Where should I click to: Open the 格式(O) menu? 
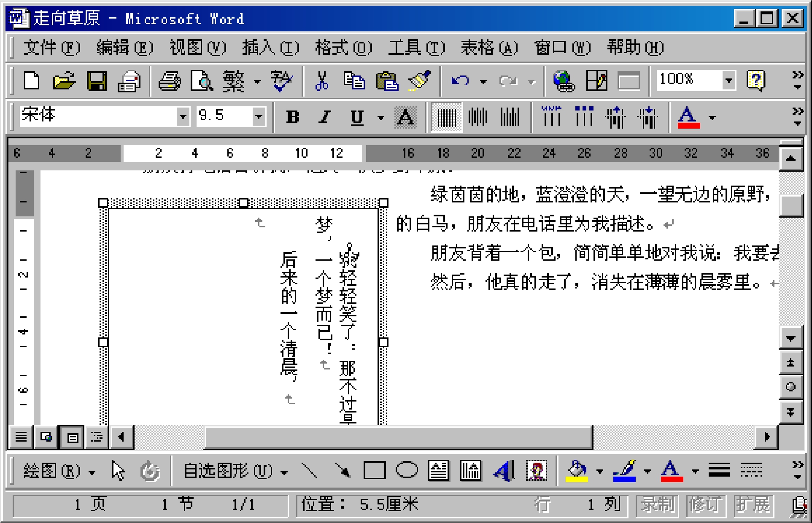(x=343, y=48)
